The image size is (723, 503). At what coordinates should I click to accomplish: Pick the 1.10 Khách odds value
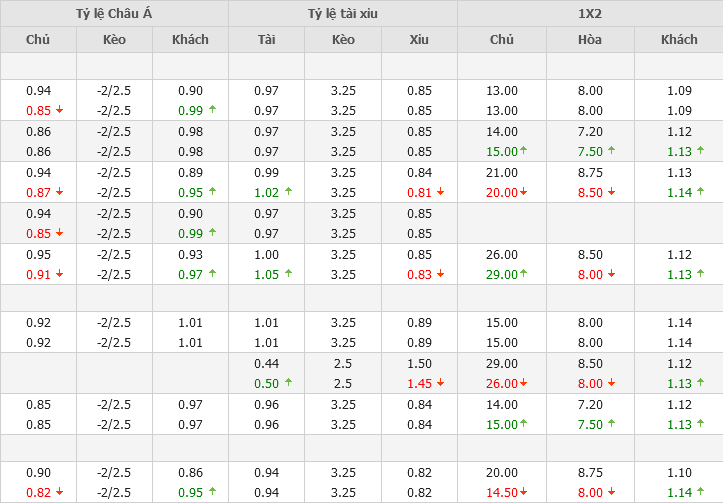[679, 472]
